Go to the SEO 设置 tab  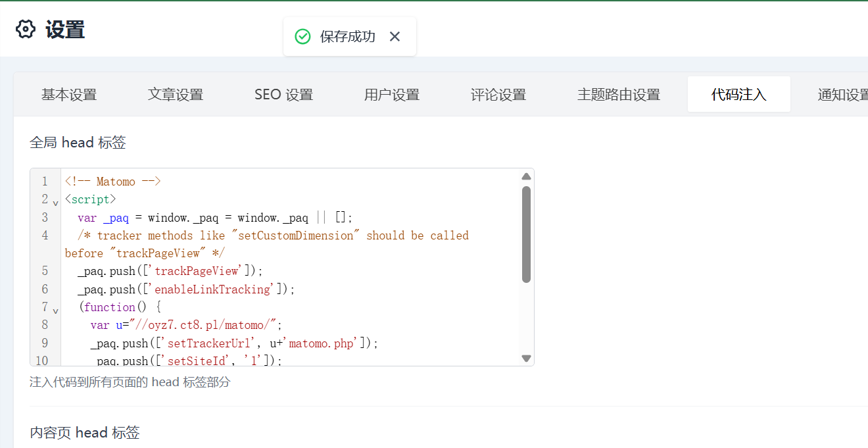coord(283,95)
